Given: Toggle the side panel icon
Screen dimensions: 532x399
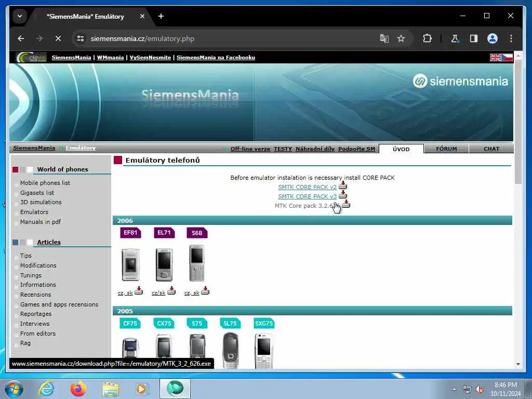Looking at the screenshot, I should (x=474, y=38).
